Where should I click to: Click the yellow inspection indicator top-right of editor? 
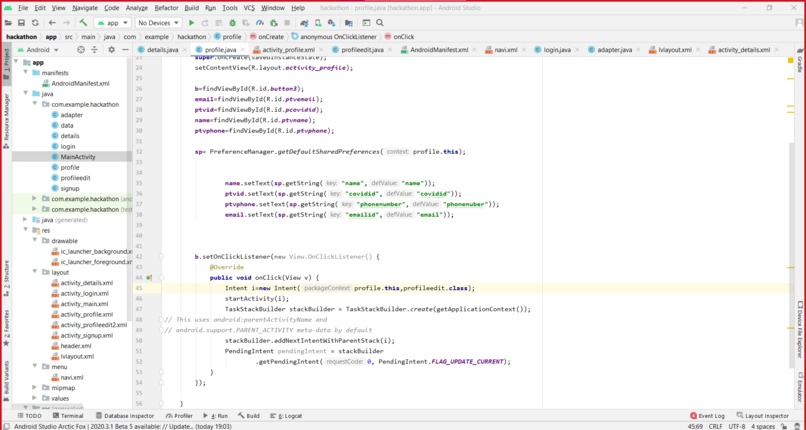click(x=791, y=60)
